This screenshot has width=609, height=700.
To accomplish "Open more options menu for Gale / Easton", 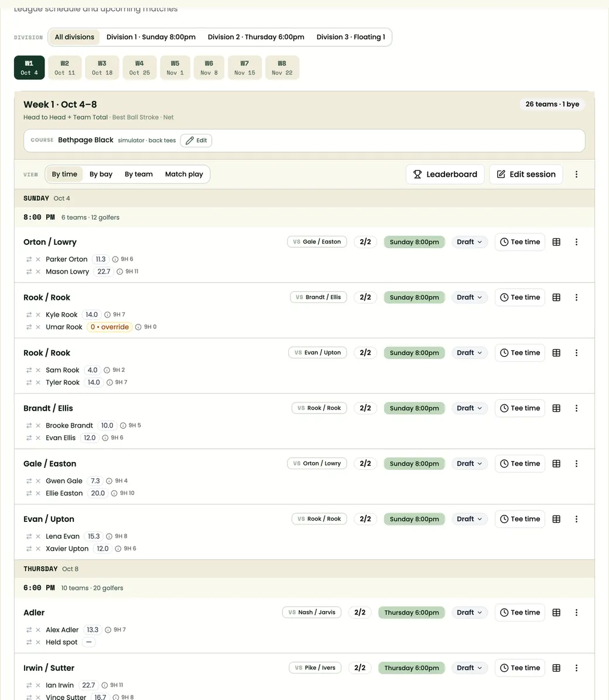I will pyautogui.click(x=576, y=463).
